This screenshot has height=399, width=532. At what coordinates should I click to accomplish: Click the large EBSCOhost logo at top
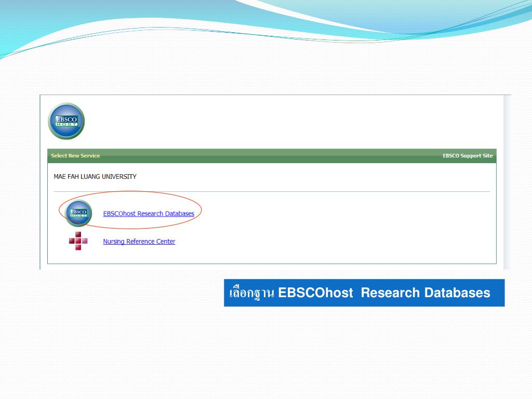pyautogui.click(x=66, y=121)
